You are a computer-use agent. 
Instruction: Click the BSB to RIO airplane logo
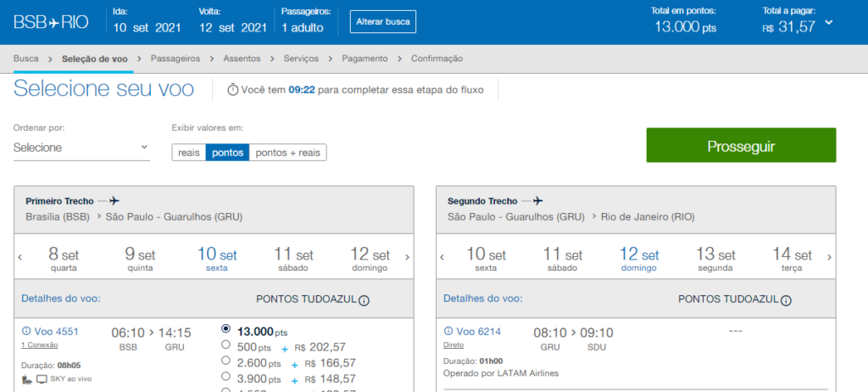tap(51, 22)
